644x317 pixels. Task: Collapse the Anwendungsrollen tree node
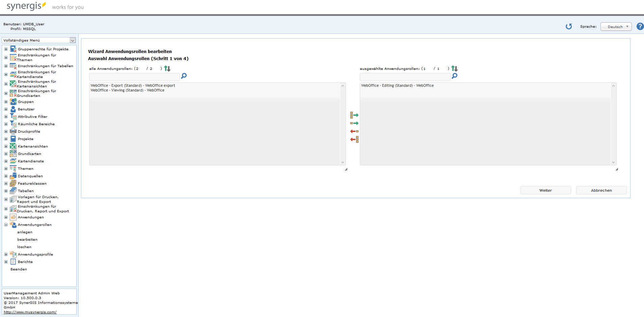[5, 224]
